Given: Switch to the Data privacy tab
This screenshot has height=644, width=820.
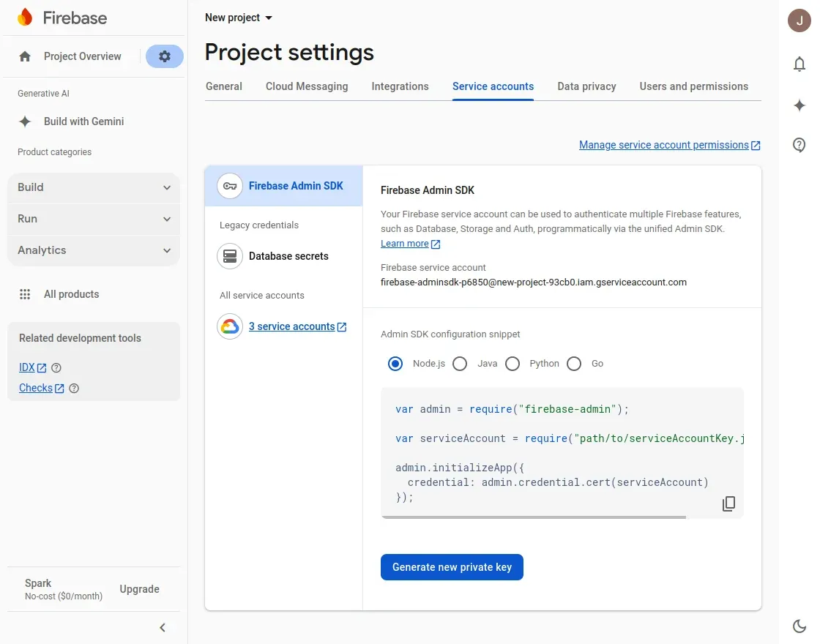Looking at the screenshot, I should pyautogui.click(x=586, y=86).
